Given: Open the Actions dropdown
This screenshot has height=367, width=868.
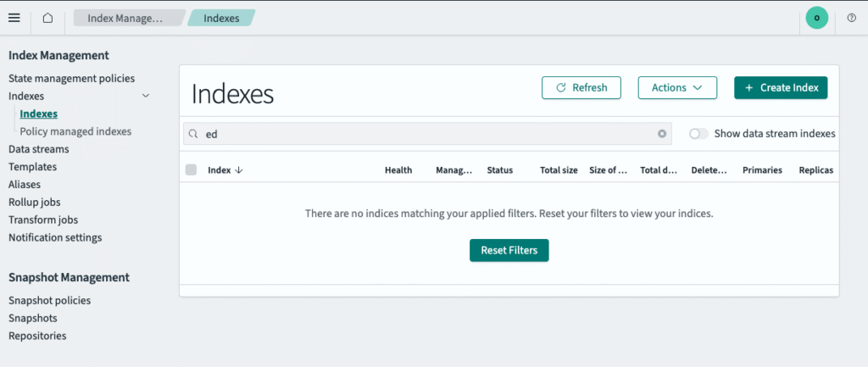Looking at the screenshot, I should 676,87.
